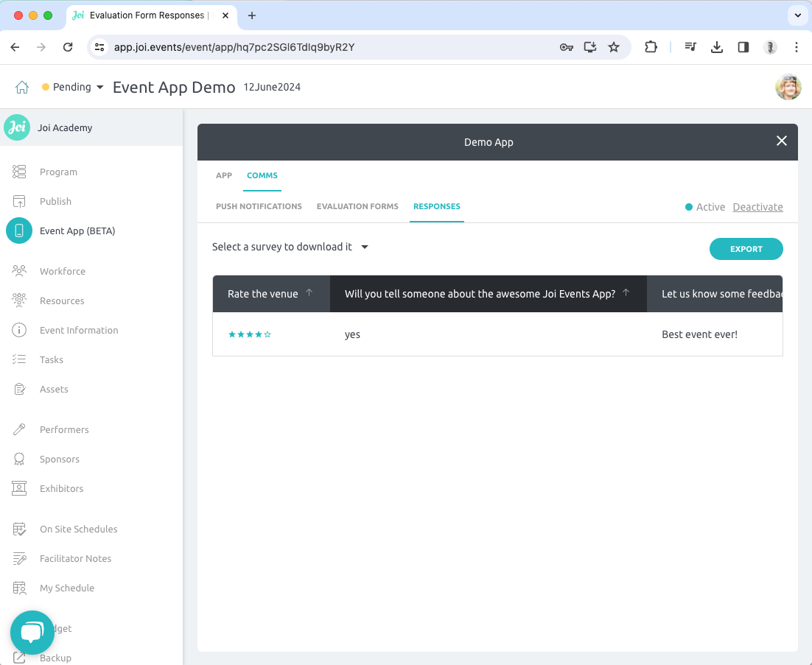Image resolution: width=812 pixels, height=665 pixels.
Task: Open the Event Information info icon
Action: coord(19,330)
